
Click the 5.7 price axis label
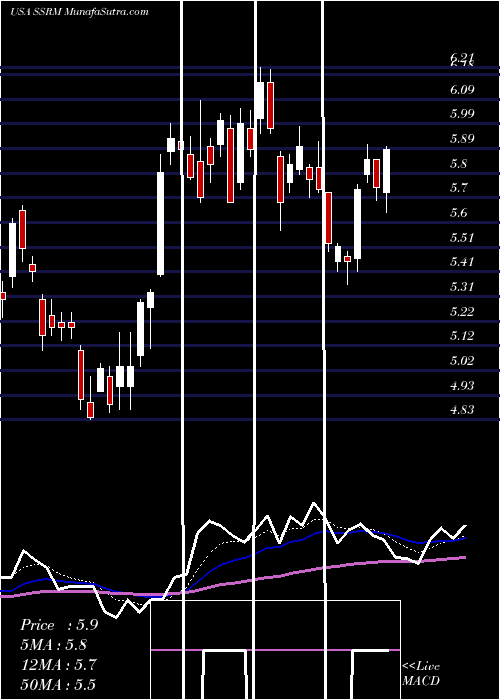[459, 188]
